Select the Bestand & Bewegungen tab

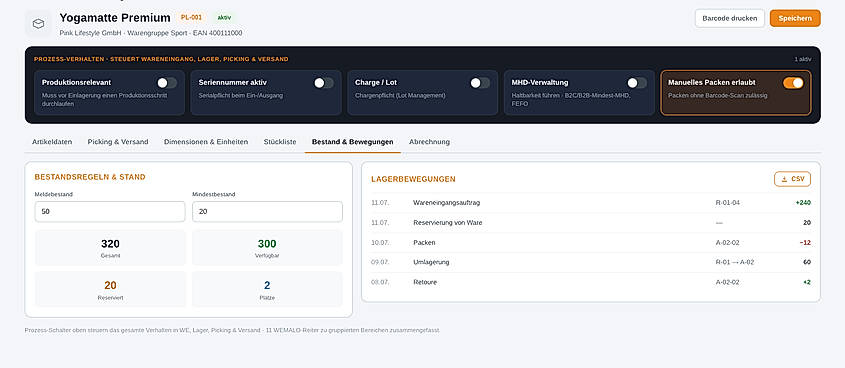(x=352, y=142)
